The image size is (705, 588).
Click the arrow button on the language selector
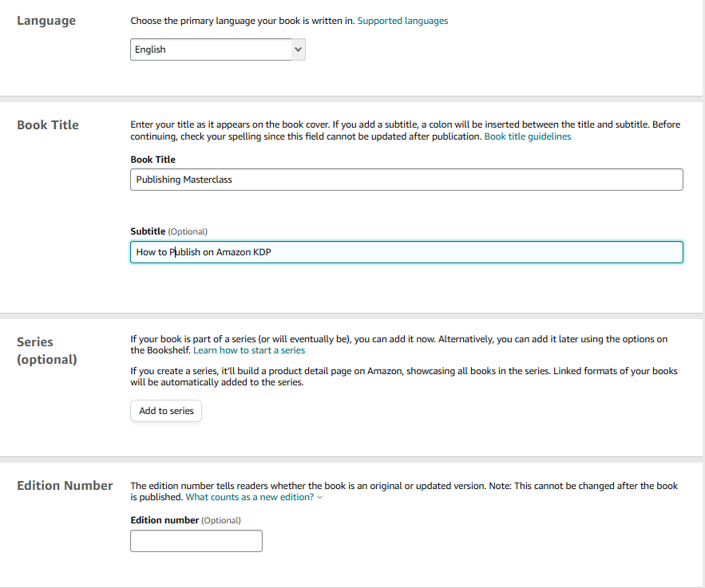[x=298, y=49]
